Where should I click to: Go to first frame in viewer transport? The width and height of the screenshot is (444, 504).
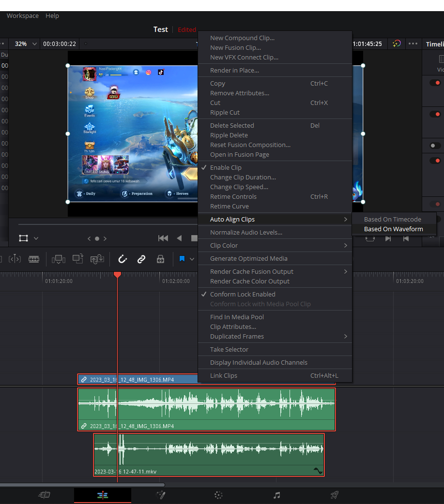point(163,238)
